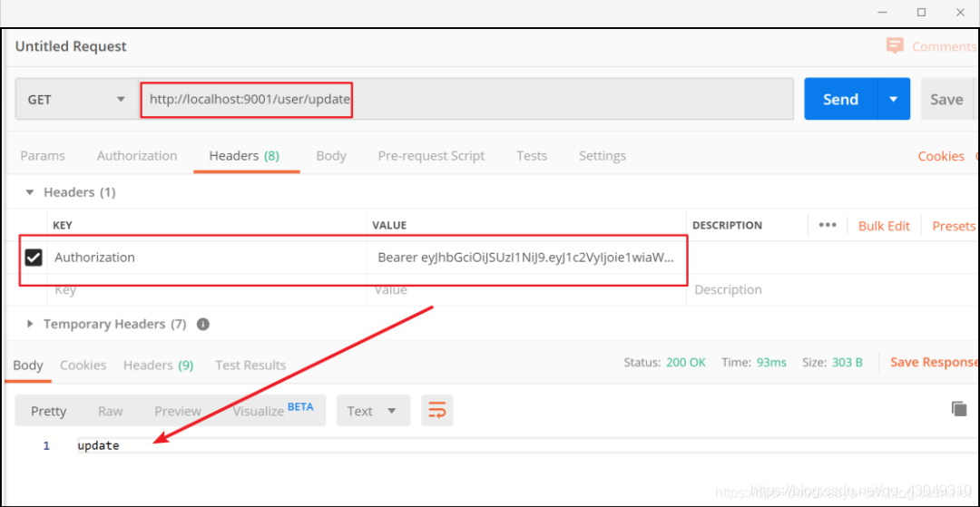980x507 pixels.
Task: Open the Presets menu
Action: coord(954,226)
